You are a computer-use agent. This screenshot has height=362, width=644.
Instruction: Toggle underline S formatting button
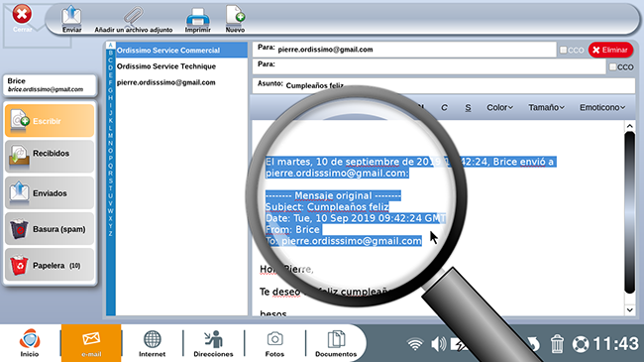468,107
